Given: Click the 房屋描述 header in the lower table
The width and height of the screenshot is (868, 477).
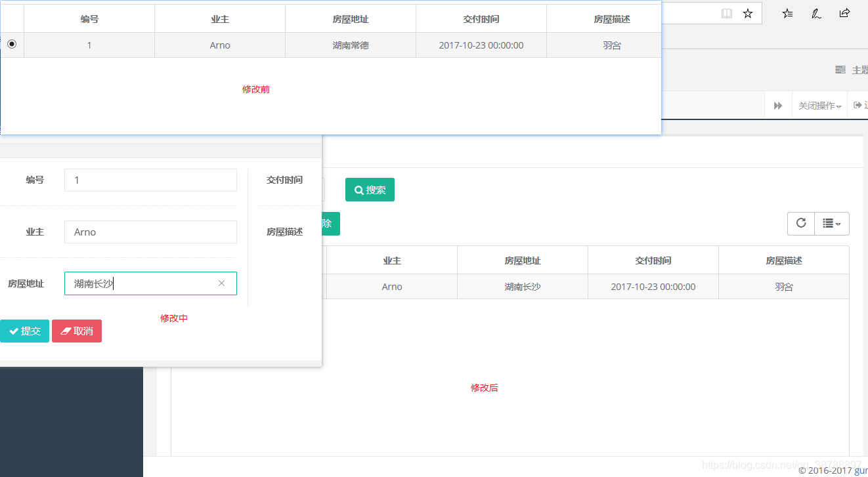Looking at the screenshot, I should click(x=784, y=260).
